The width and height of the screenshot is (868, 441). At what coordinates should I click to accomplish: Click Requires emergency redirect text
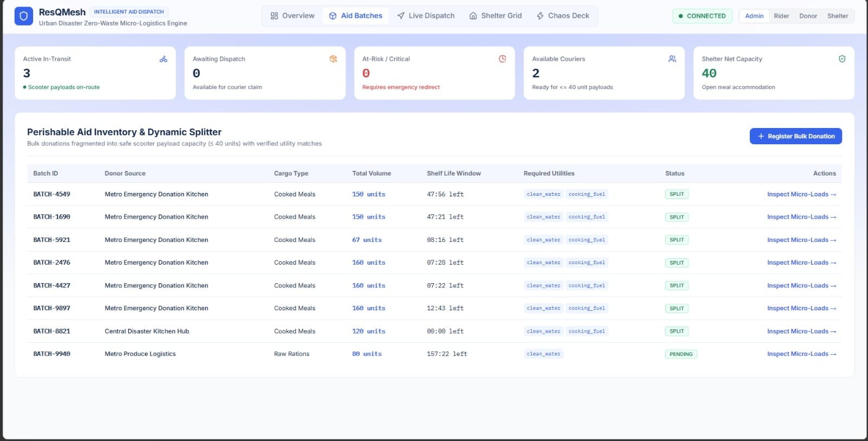click(401, 87)
